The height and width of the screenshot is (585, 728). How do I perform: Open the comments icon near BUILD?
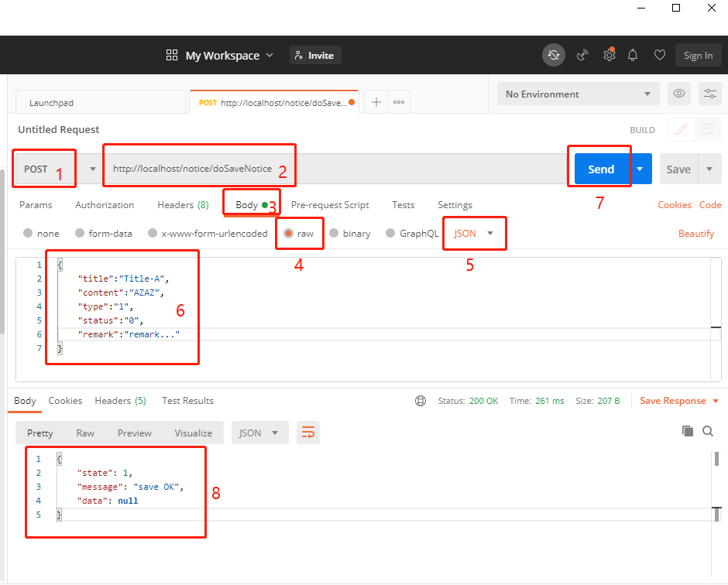[x=707, y=129]
